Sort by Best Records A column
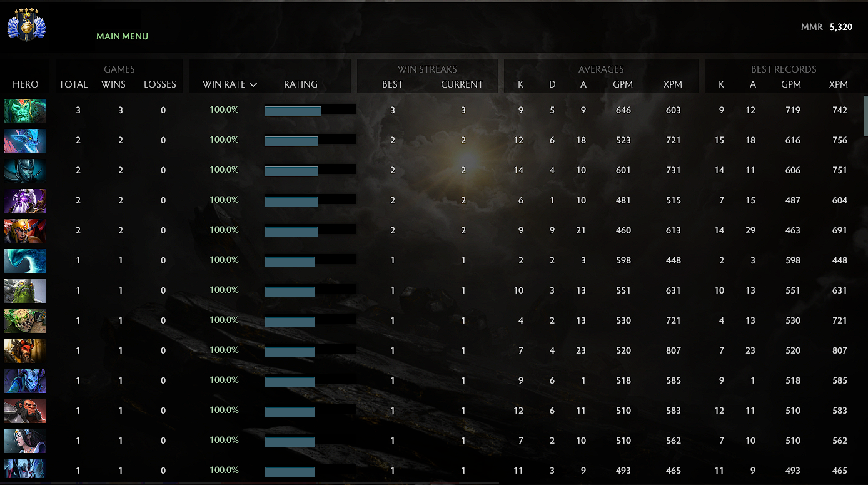 [753, 84]
